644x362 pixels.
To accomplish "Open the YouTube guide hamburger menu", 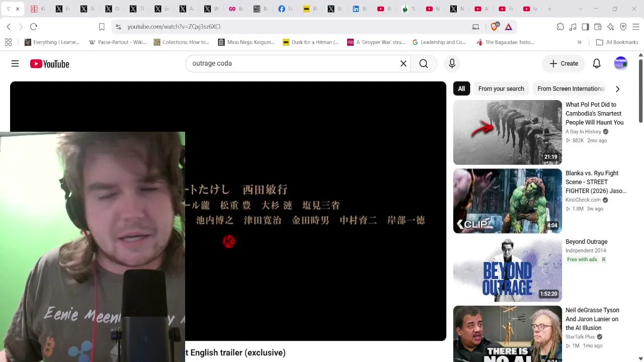I will pyautogui.click(x=15, y=64).
